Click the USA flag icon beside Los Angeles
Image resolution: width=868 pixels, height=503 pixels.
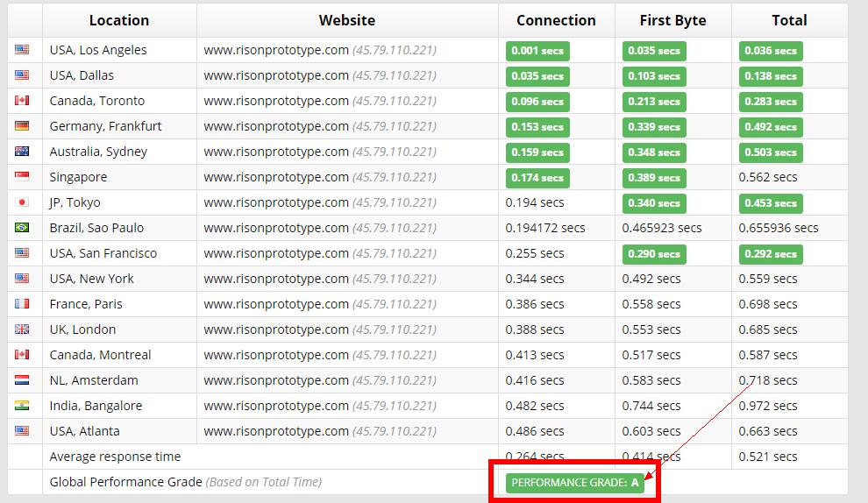[22, 50]
